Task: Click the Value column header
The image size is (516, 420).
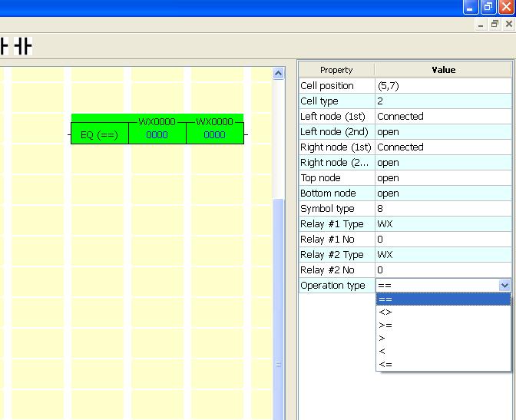Action: click(443, 70)
